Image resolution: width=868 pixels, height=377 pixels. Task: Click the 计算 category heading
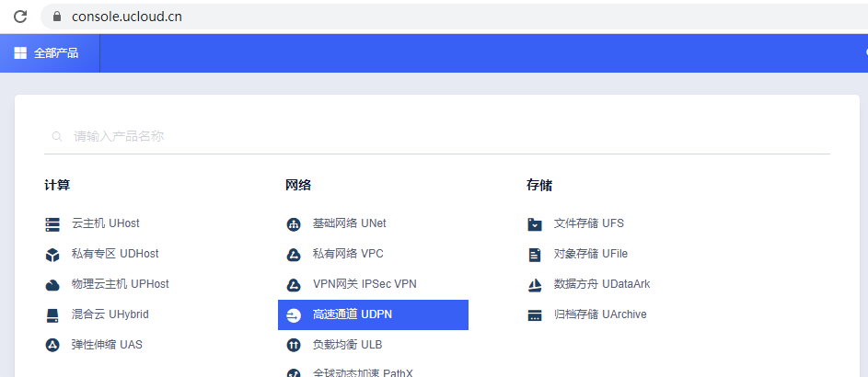[57, 185]
